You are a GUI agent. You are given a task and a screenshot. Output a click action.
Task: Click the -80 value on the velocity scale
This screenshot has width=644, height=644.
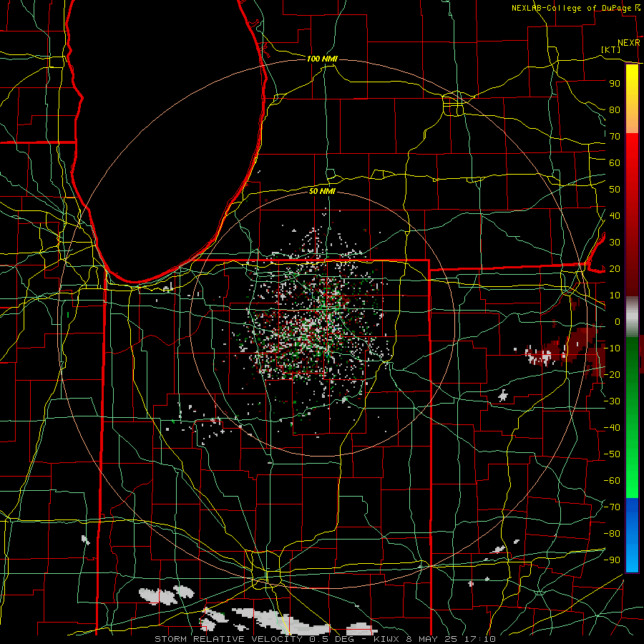612,534
